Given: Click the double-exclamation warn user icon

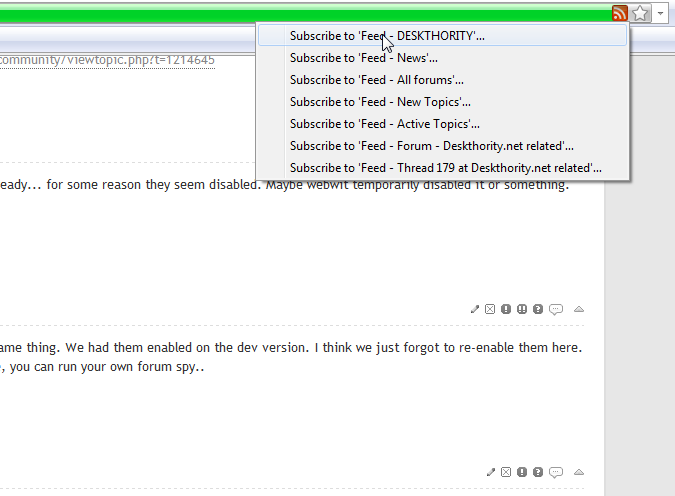Looking at the screenshot, I should point(522,309).
